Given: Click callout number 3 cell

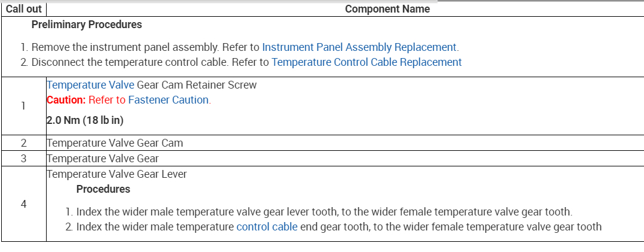Looking at the screenshot, I should [x=23, y=159].
